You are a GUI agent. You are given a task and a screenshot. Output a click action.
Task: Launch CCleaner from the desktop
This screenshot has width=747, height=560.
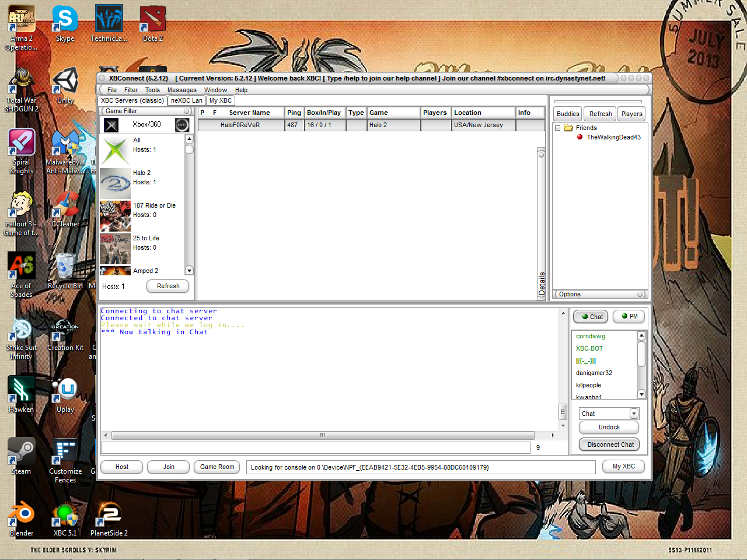[65, 209]
